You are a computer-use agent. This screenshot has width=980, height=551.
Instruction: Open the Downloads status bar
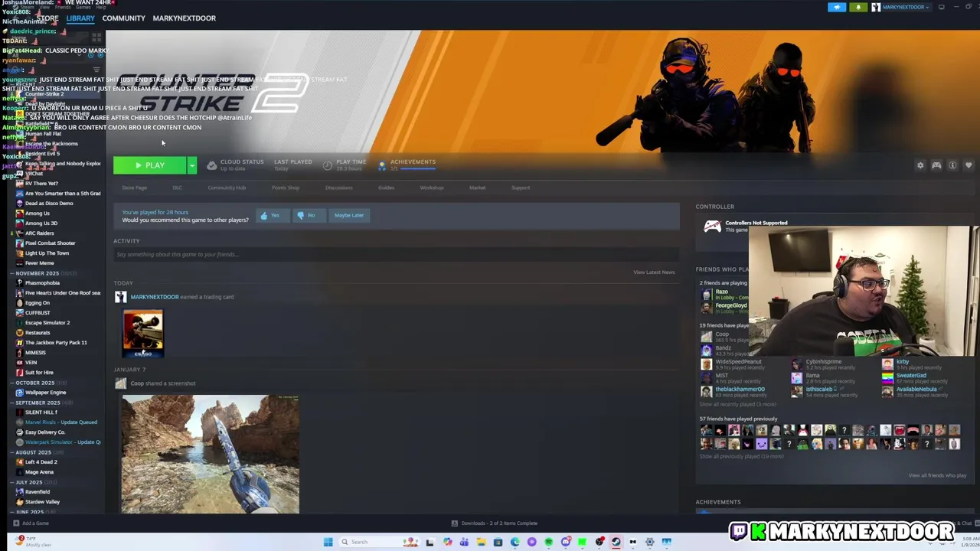tap(494, 523)
